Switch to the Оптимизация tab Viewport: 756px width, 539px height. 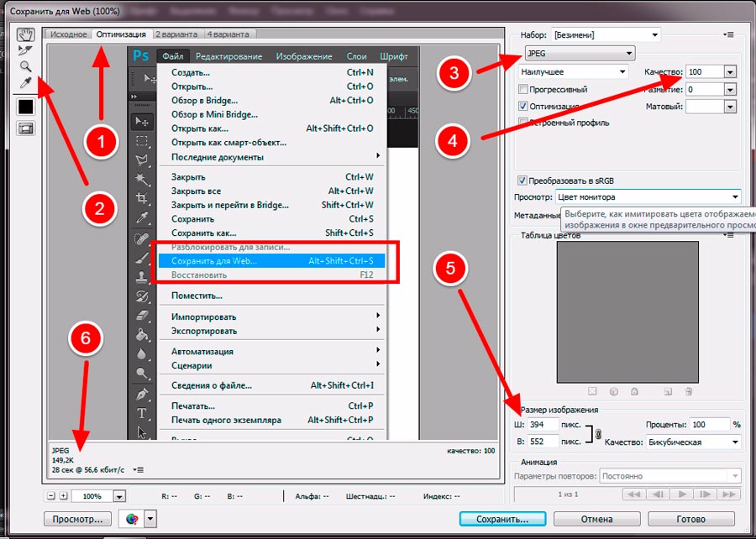pos(121,34)
